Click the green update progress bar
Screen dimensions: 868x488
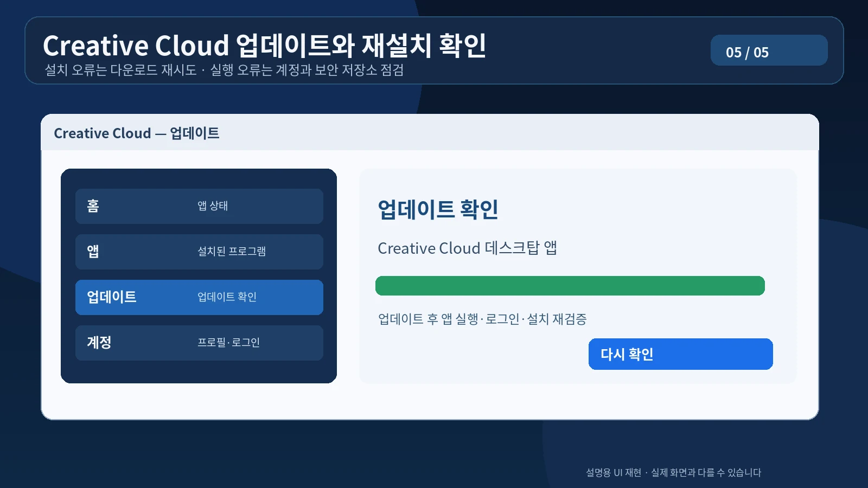570,286
